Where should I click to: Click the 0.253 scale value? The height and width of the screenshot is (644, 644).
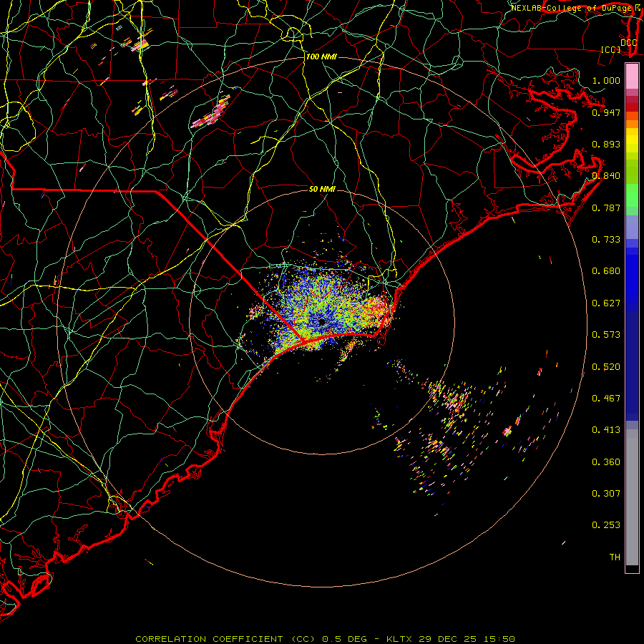click(606, 525)
